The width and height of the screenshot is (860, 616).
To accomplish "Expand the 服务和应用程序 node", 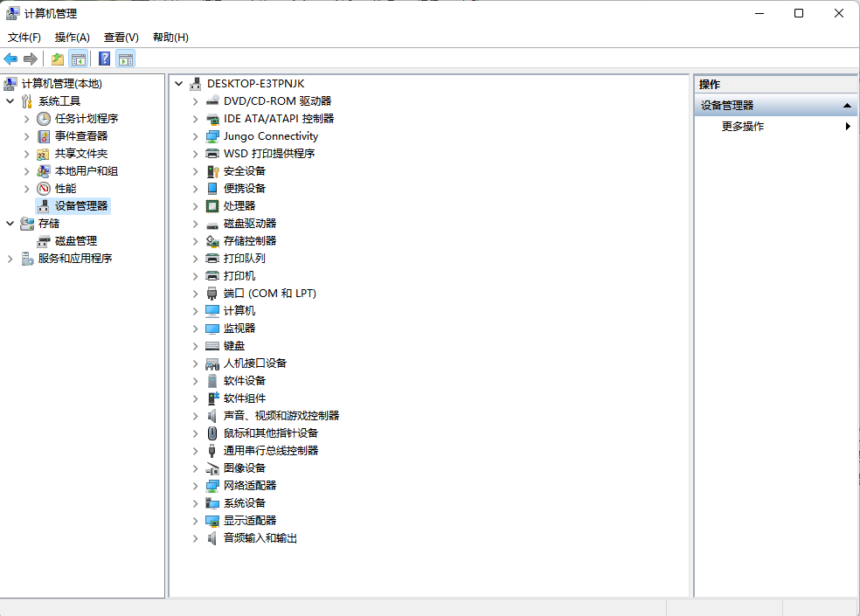I will click(10, 259).
